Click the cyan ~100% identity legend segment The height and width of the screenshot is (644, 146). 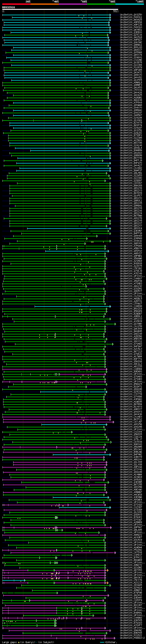pyautogui.click(x=130, y=4)
